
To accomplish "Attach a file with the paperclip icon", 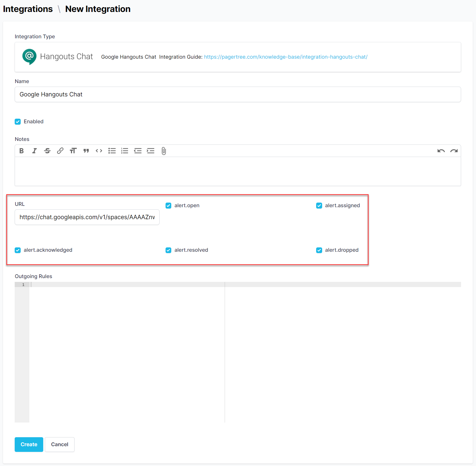I will 164,151.
